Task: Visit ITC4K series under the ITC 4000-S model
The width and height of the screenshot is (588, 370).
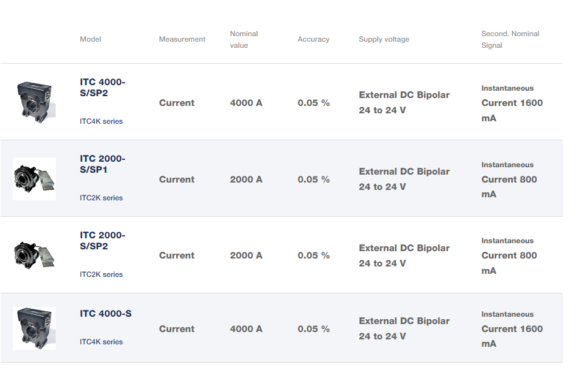Action: pos(101,342)
